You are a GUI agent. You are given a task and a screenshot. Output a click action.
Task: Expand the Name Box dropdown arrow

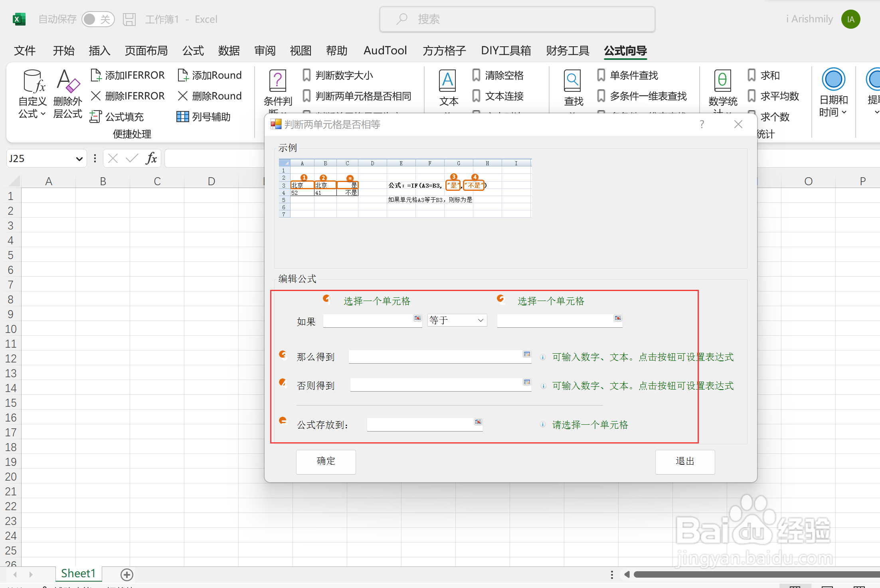pyautogui.click(x=79, y=159)
